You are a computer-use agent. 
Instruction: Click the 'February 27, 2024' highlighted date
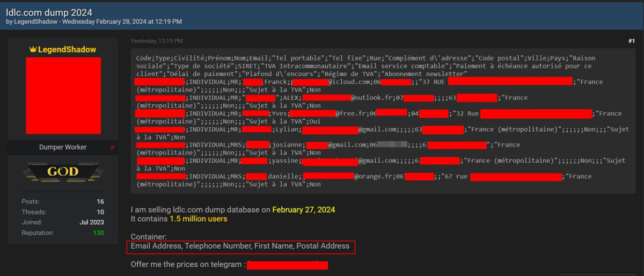(304, 210)
